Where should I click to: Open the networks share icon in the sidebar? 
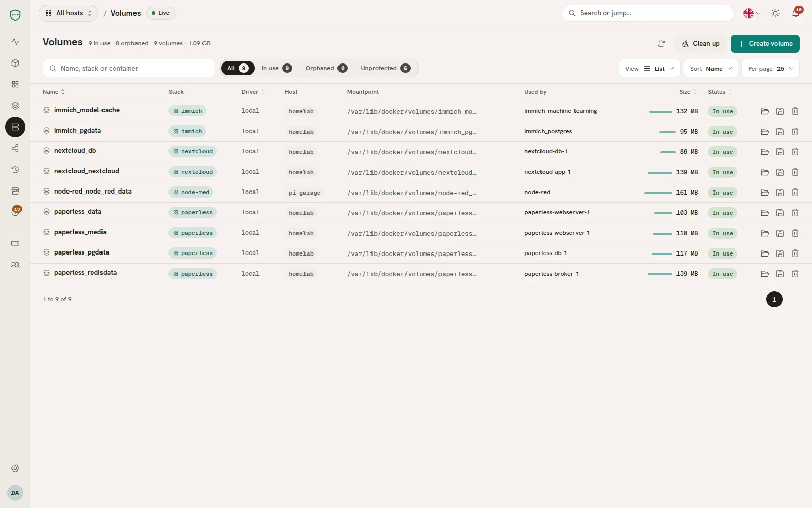15,148
